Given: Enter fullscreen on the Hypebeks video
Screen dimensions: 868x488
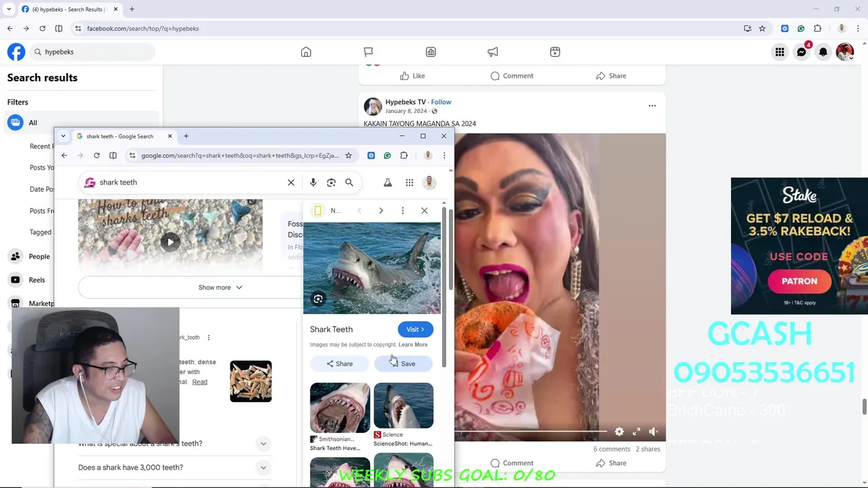Looking at the screenshot, I should click(636, 432).
